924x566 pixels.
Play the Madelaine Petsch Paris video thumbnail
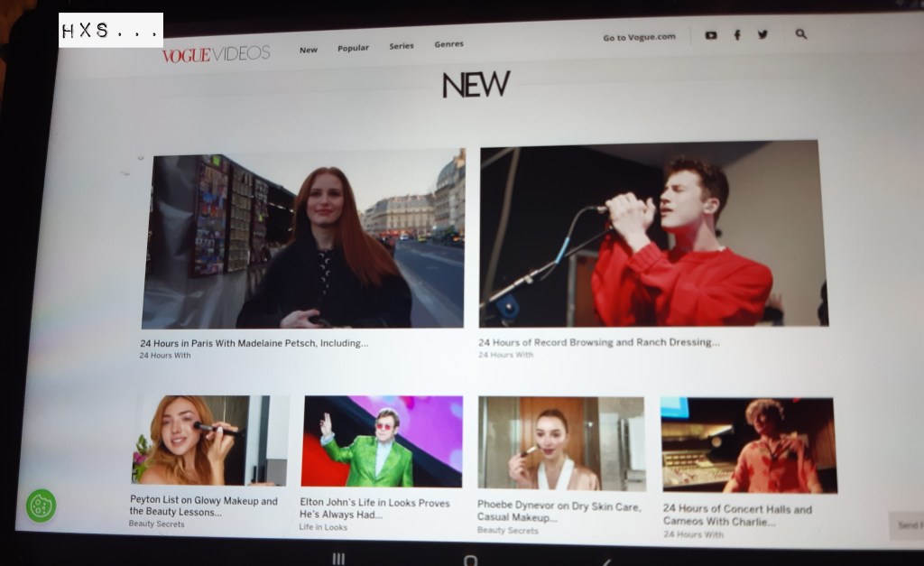[x=303, y=239]
